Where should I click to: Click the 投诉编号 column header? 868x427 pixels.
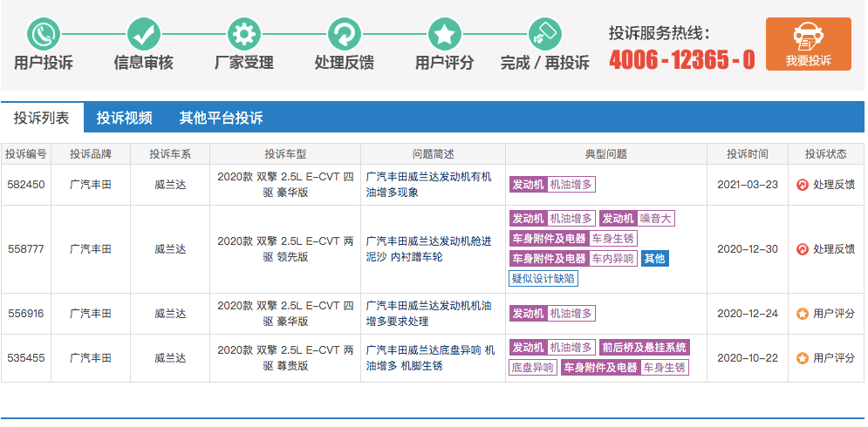(26, 154)
